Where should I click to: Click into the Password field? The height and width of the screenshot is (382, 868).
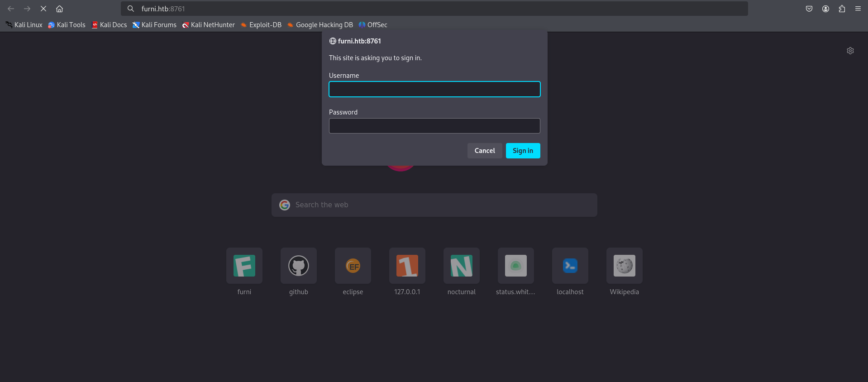[434, 126]
